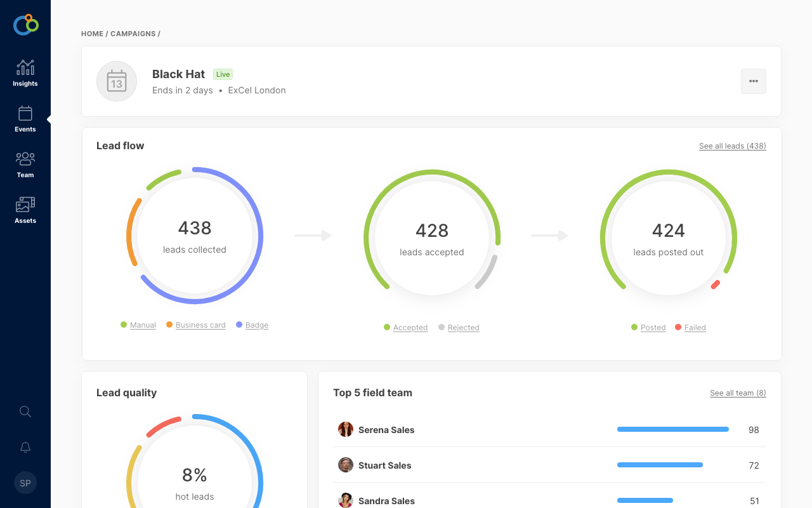Click the green Manual legend dot
The height and width of the screenshot is (508, 812).
[x=124, y=324]
